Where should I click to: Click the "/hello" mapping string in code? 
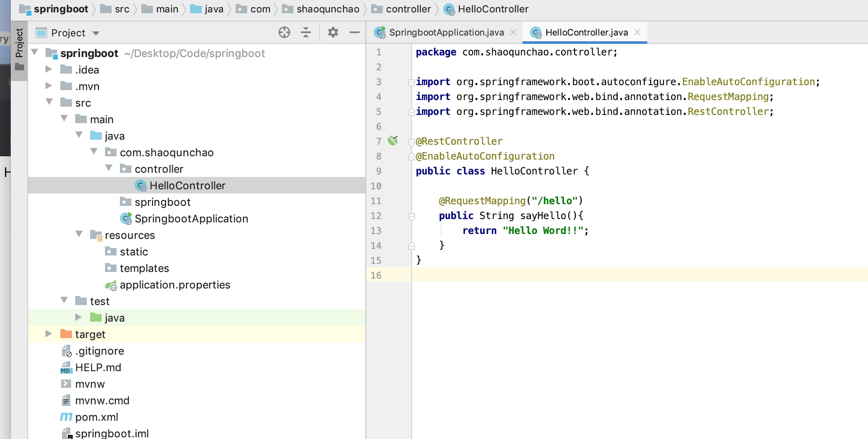click(554, 201)
